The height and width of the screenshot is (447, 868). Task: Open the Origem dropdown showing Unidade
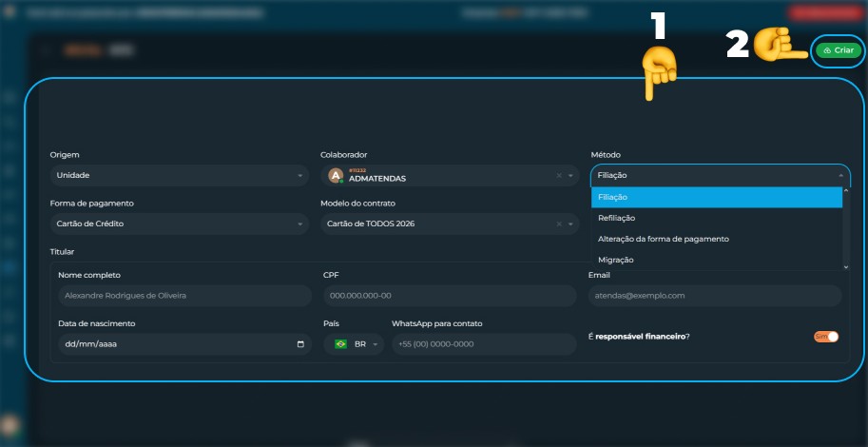point(180,175)
